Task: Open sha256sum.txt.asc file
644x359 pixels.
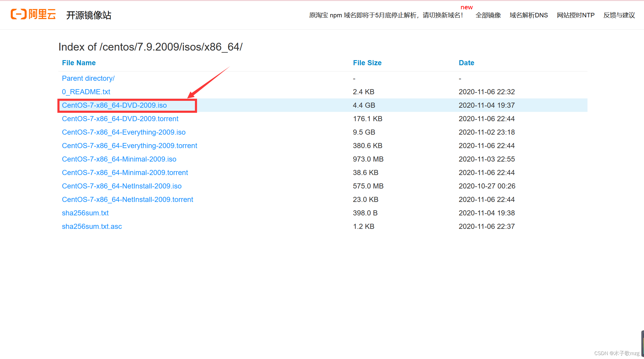Action: 92,226
